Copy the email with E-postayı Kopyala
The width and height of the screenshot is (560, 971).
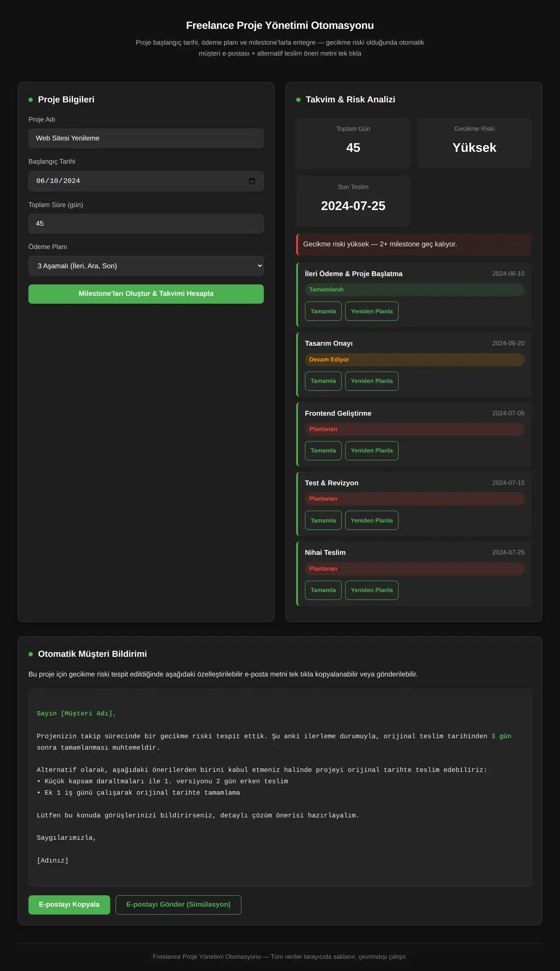coord(69,905)
